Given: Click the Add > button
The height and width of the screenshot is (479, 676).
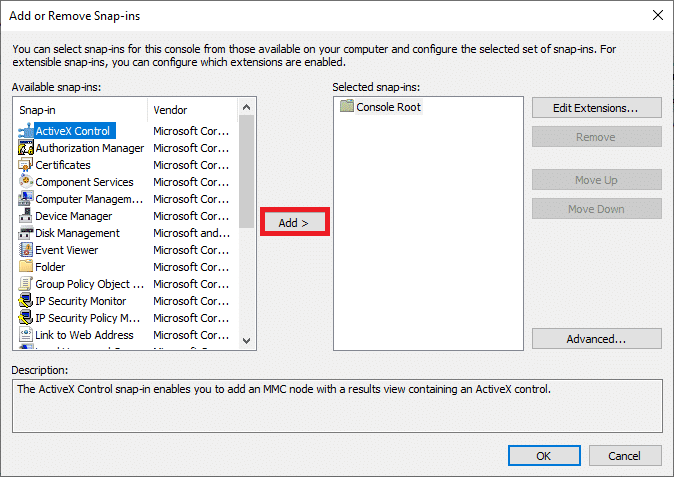Looking at the screenshot, I should (294, 222).
